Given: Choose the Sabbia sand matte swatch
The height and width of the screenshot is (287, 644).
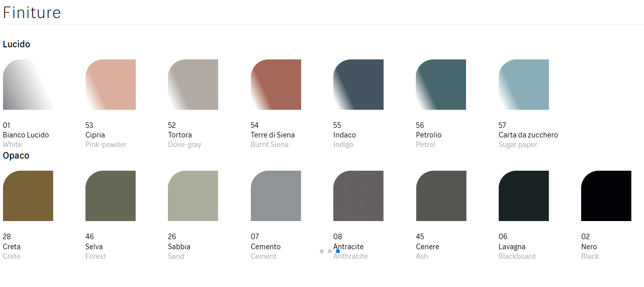Looking at the screenshot, I should [x=193, y=196].
